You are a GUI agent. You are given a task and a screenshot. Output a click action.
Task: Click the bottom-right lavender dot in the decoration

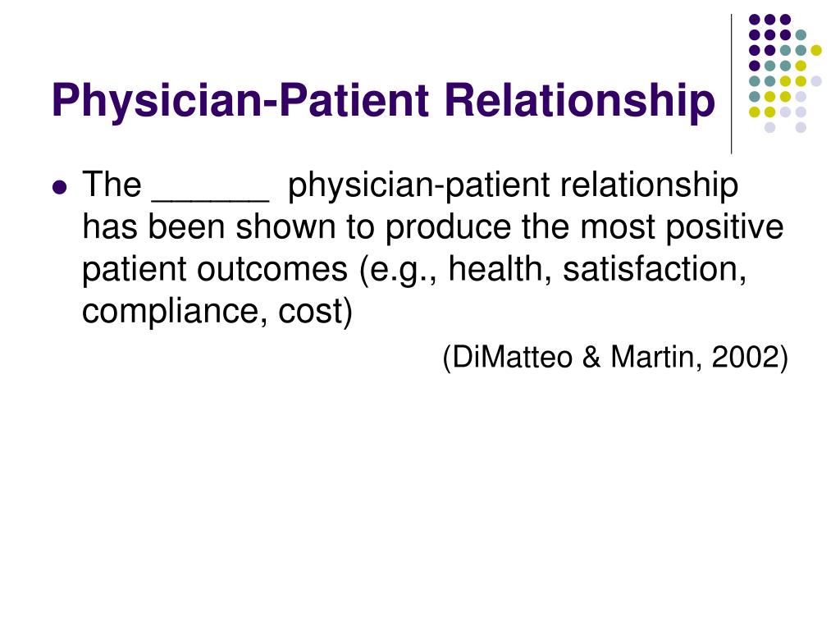point(801,127)
